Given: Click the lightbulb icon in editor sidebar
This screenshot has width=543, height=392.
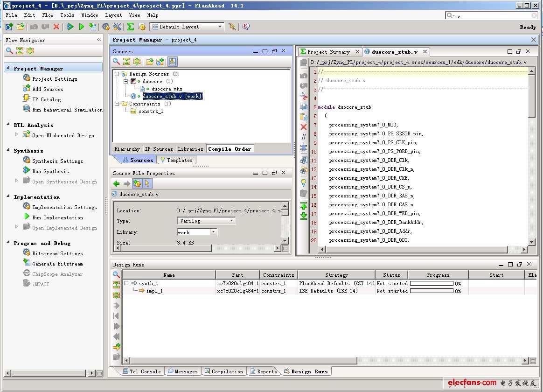Looking at the screenshot, I should point(304,182).
